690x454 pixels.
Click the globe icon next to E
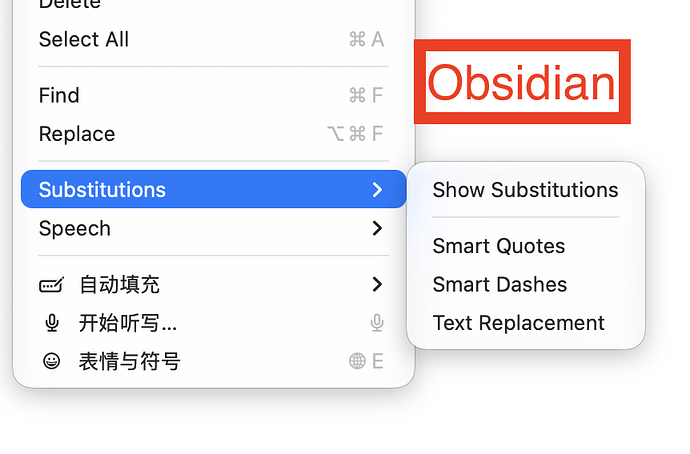(x=357, y=361)
